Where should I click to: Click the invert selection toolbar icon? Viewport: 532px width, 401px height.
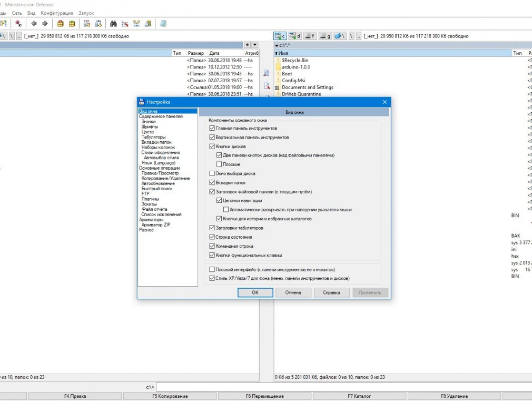pyautogui.click(x=18, y=23)
